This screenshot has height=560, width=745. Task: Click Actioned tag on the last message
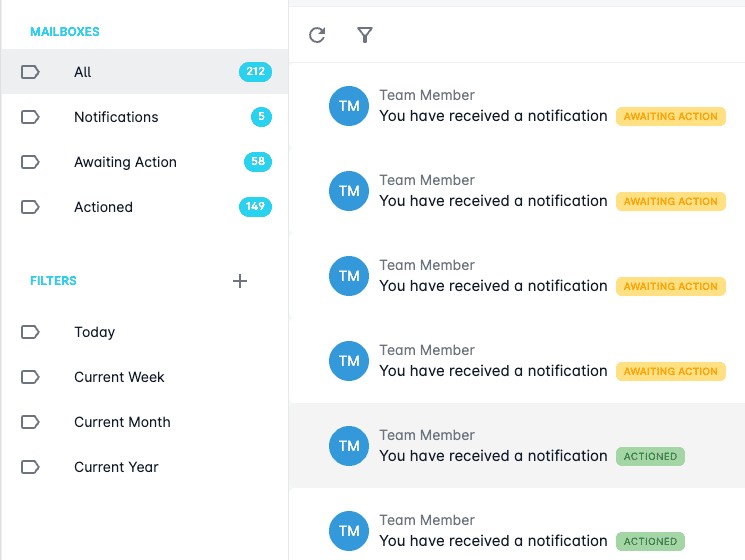(650, 541)
